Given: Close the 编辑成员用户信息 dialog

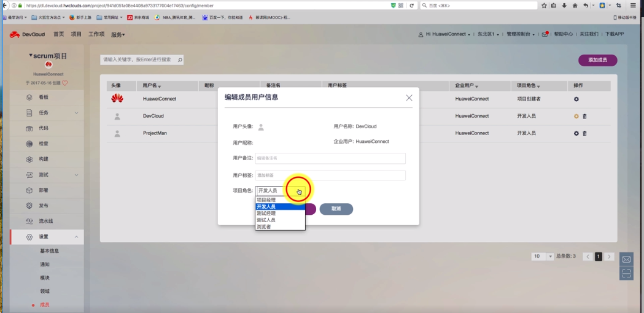Looking at the screenshot, I should tap(409, 98).
